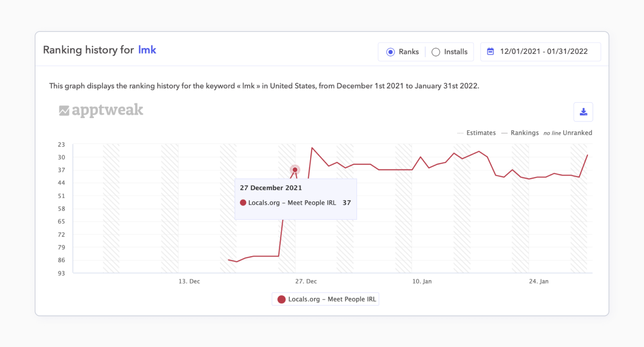Viewport: 644px width, 347px height.
Task: Click the AppTweak logo watermark
Action: [101, 111]
